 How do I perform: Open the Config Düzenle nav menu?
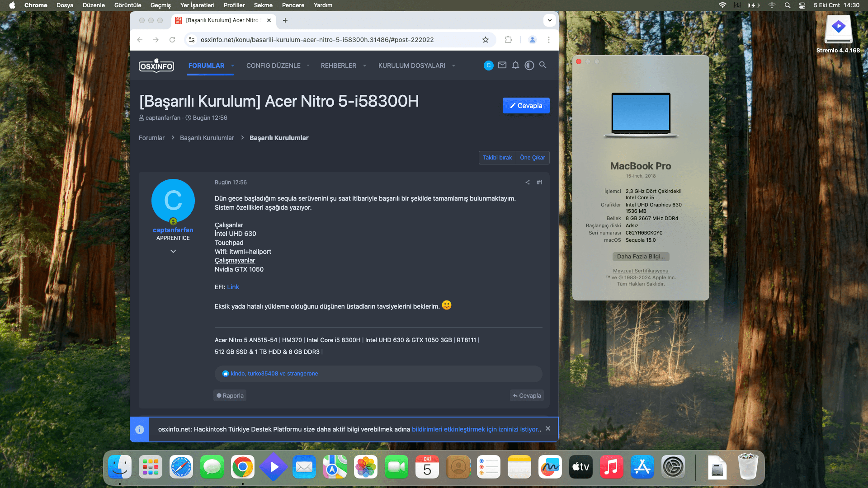pos(273,66)
